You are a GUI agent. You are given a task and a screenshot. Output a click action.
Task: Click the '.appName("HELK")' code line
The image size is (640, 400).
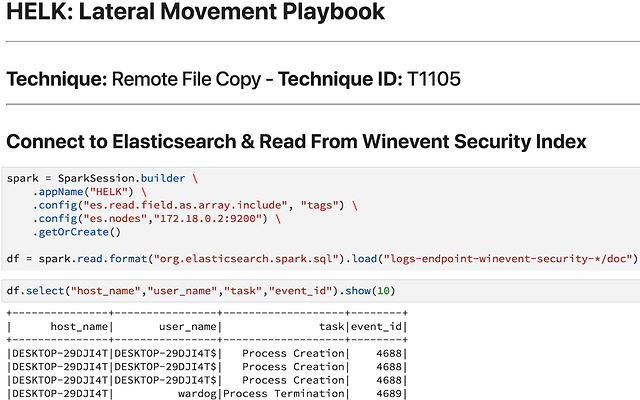[x=89, y=192]
